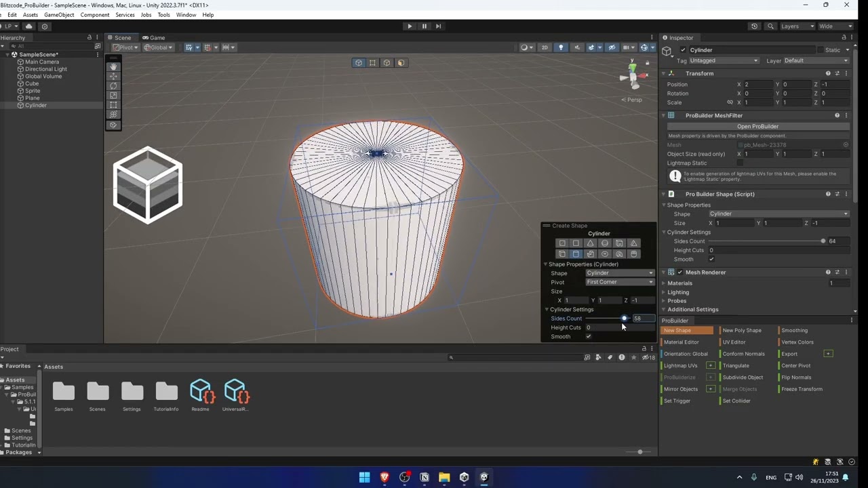Open the Layer dropdown showing Default

[x=816, y=61]
